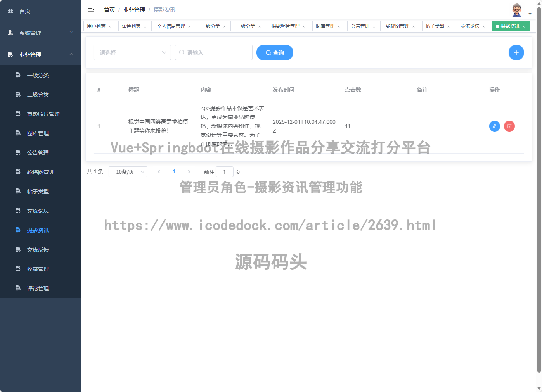
Task: Click the edit icon on the news record
Action: 494,126
